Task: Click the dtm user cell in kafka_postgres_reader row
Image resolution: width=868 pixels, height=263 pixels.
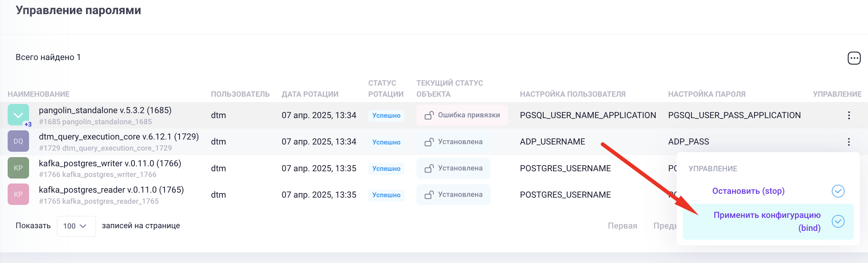Action: [219, 195]
